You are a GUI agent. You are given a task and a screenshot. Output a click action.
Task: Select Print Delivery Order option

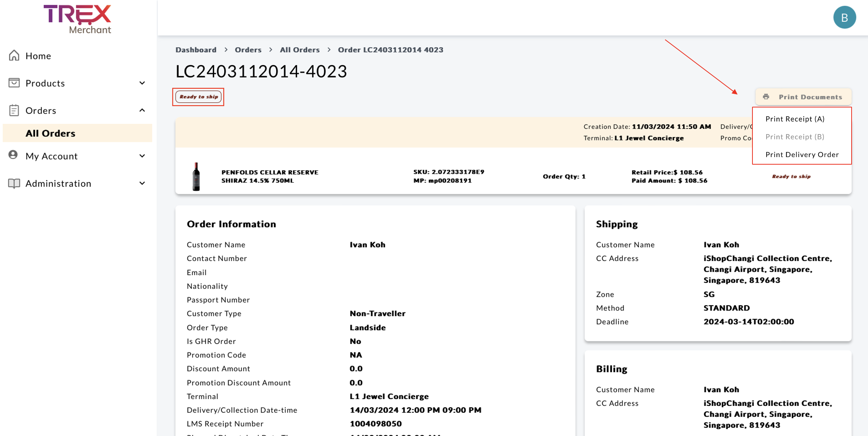click(x=802, y=154)
